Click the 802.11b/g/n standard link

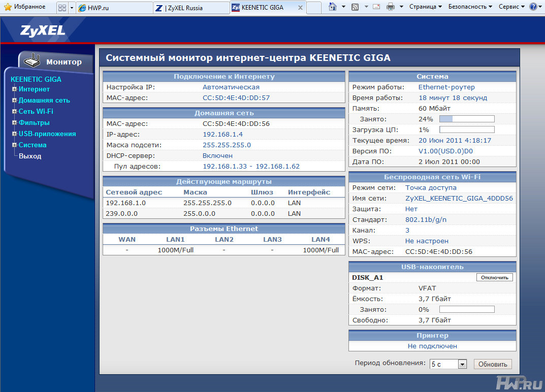(x=426, y=220)
